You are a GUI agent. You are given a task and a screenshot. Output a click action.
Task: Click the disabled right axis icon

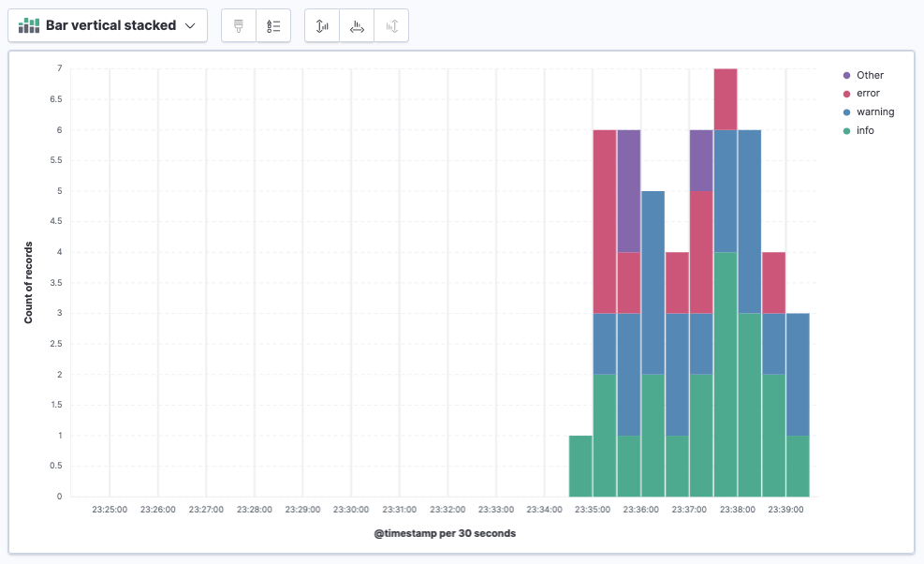click(x=391, y=25)
